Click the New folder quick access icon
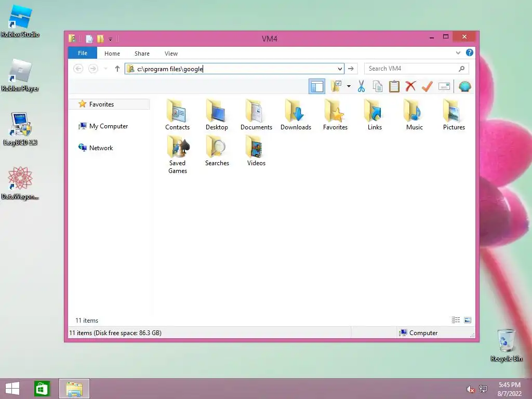 [x=100, y=38]
